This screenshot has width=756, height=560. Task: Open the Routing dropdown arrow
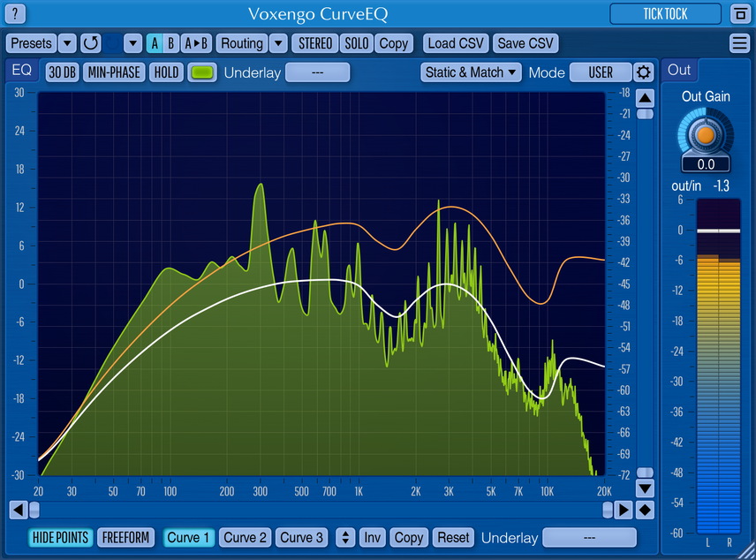click(x=277, y=43)
